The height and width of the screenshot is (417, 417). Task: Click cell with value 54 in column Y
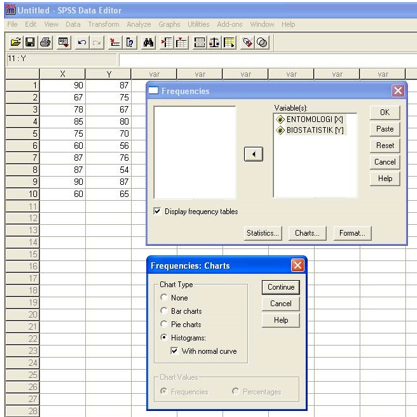(x=108, y=170)
